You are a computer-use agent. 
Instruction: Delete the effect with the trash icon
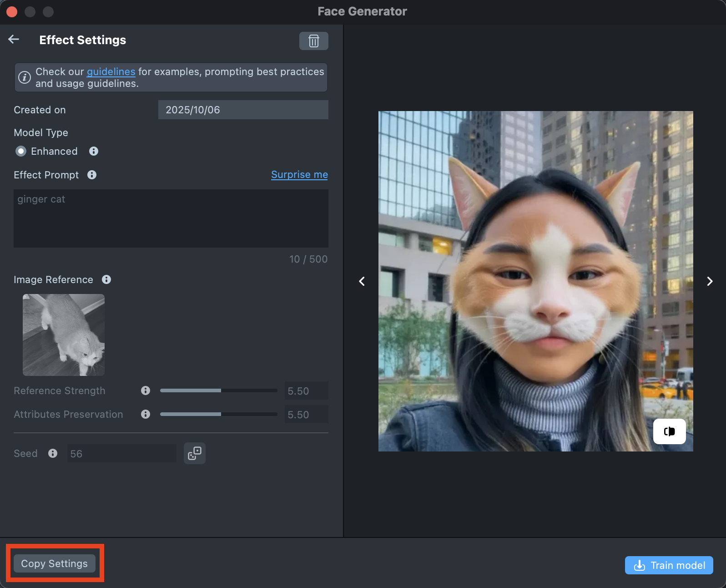tap(313, 41)
